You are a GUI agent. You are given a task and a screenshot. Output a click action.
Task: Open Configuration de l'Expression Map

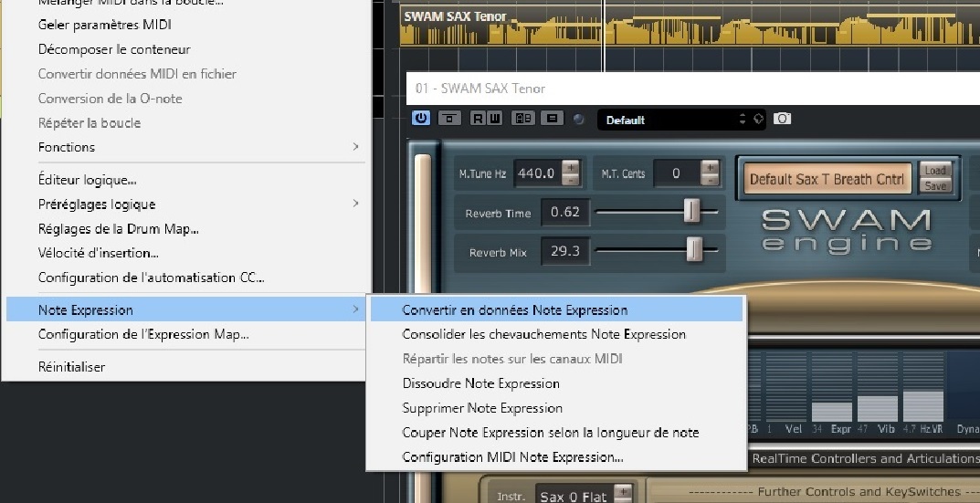186,334
